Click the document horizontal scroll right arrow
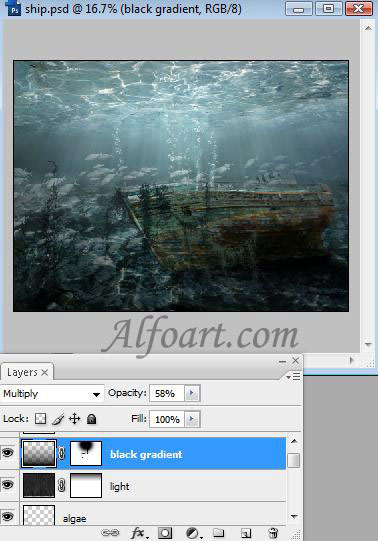This screenshot has height=541, width=378. click(x=351, y=360)
